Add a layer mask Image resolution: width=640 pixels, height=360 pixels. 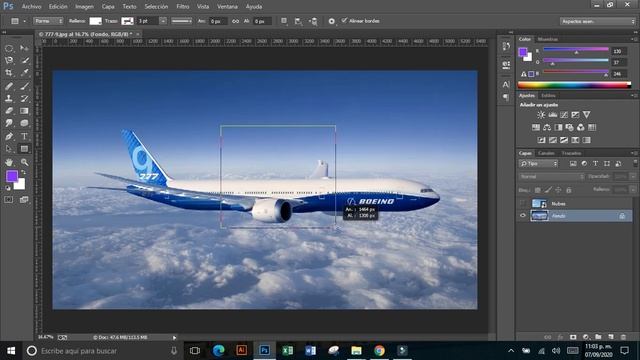[x=573, y=337]
